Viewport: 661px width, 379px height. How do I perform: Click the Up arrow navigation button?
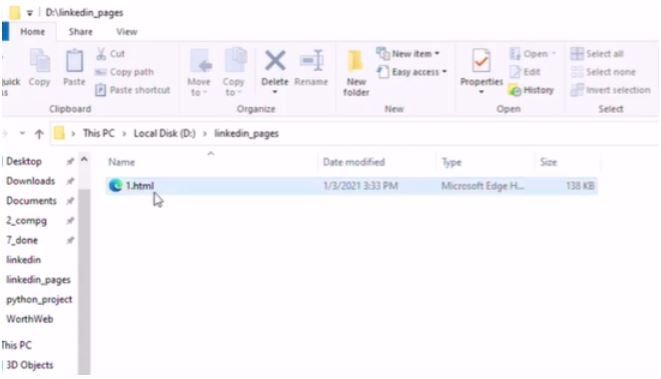click(x=39, y=134)
